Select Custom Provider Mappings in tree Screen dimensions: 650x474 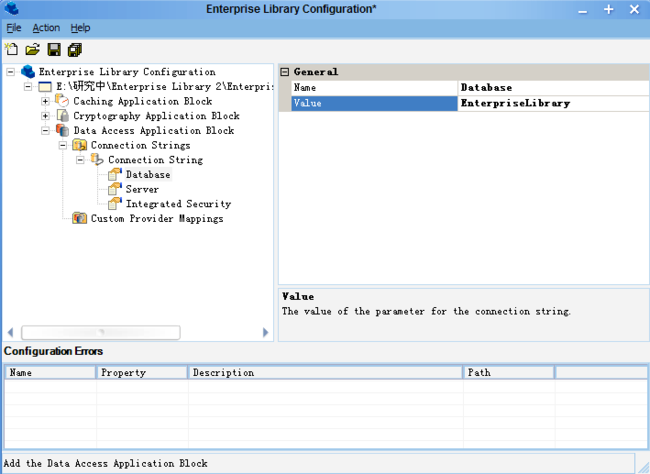coord(157,219)
